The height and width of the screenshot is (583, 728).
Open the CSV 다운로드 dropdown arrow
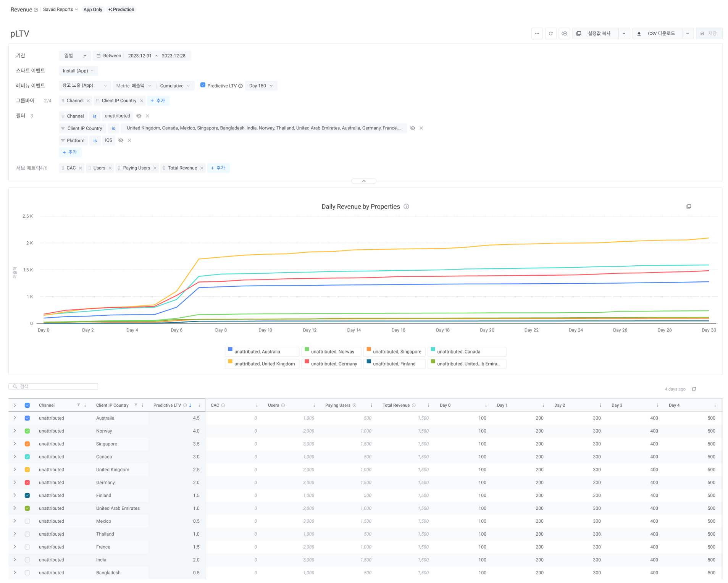point(687,34)
